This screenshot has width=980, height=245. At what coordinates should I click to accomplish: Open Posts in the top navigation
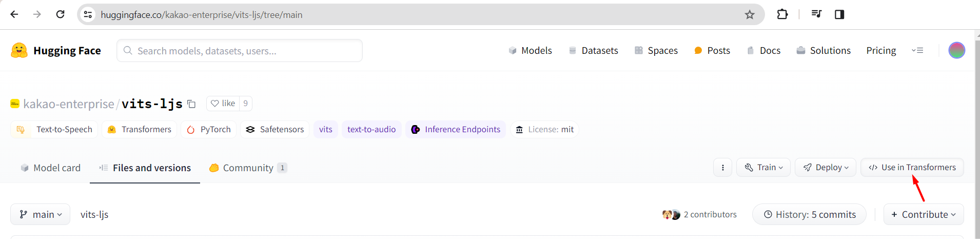pyautogui.click(x=712, y=50)
